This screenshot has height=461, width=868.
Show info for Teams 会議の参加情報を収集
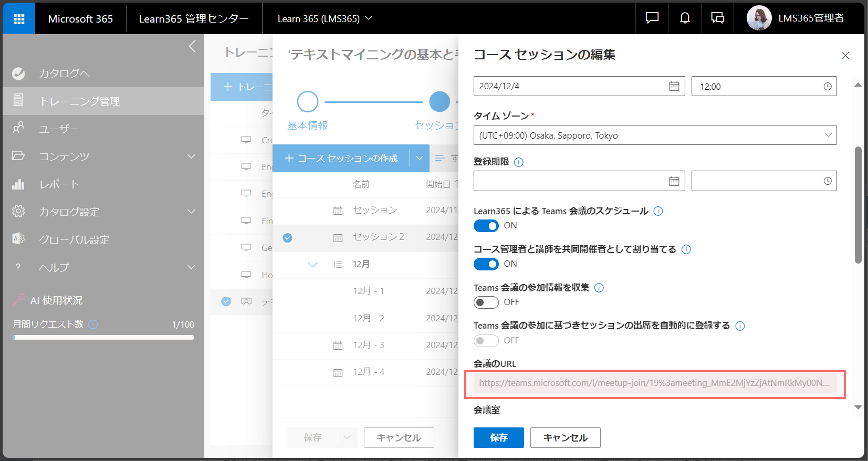pyautogui.click(x=599, y=288)
